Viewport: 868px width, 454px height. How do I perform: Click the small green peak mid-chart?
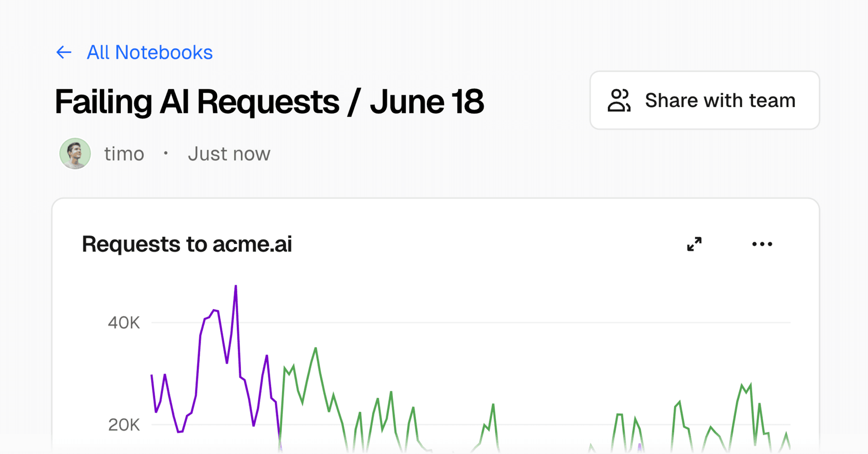point(493,404)
